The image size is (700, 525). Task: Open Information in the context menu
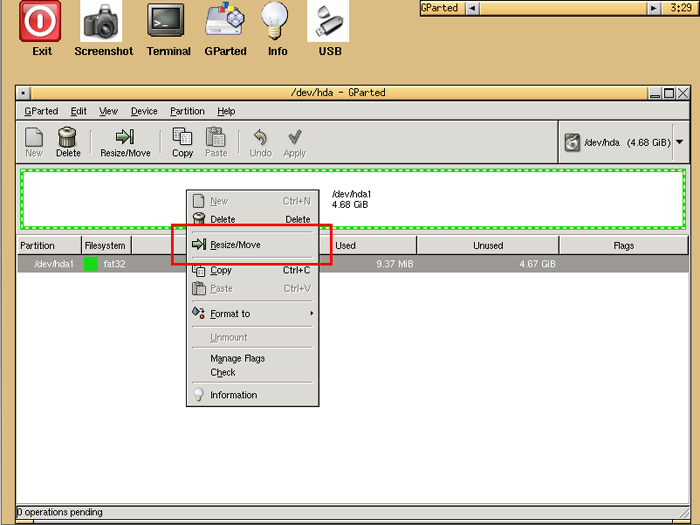252,395
